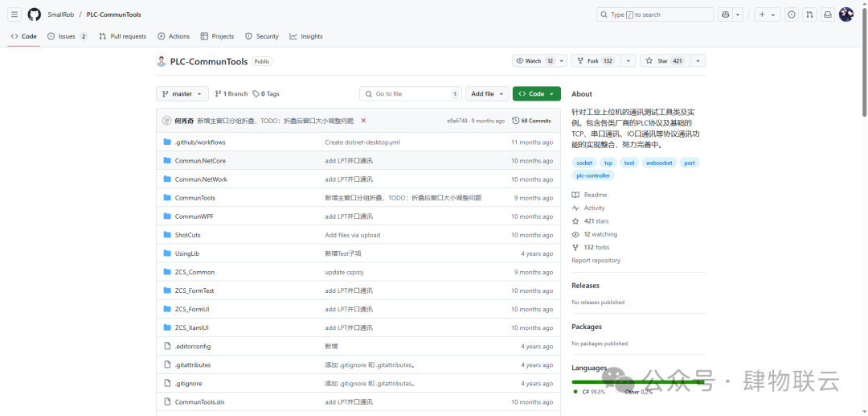Viewport: 868px width, 416px height.
Task: Open the Security tab
Action: 262,36
